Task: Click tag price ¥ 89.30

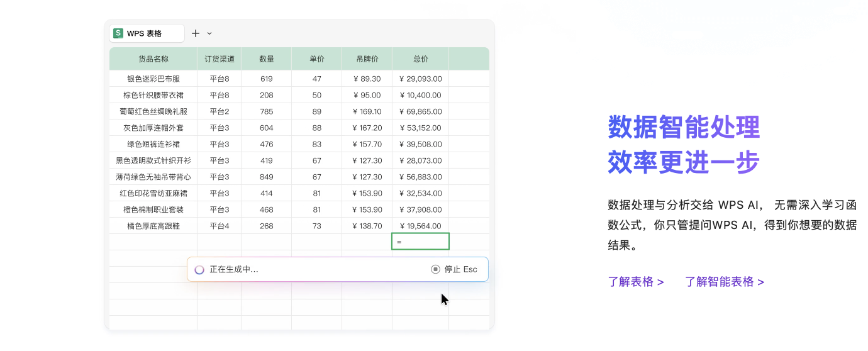Action: [x=367, y=79]
